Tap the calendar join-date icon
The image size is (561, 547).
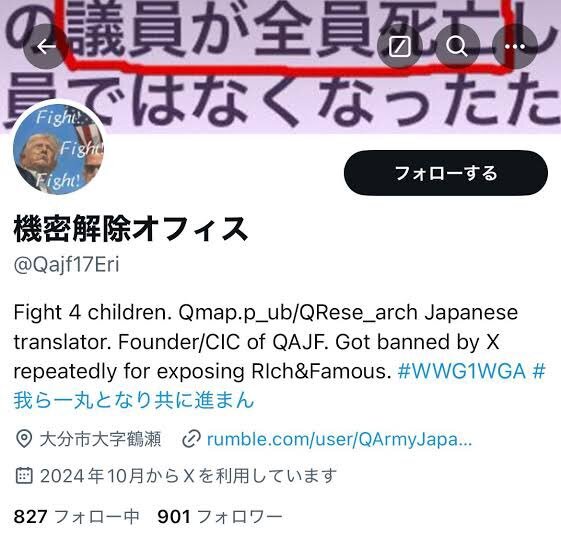tap(24, 475)
